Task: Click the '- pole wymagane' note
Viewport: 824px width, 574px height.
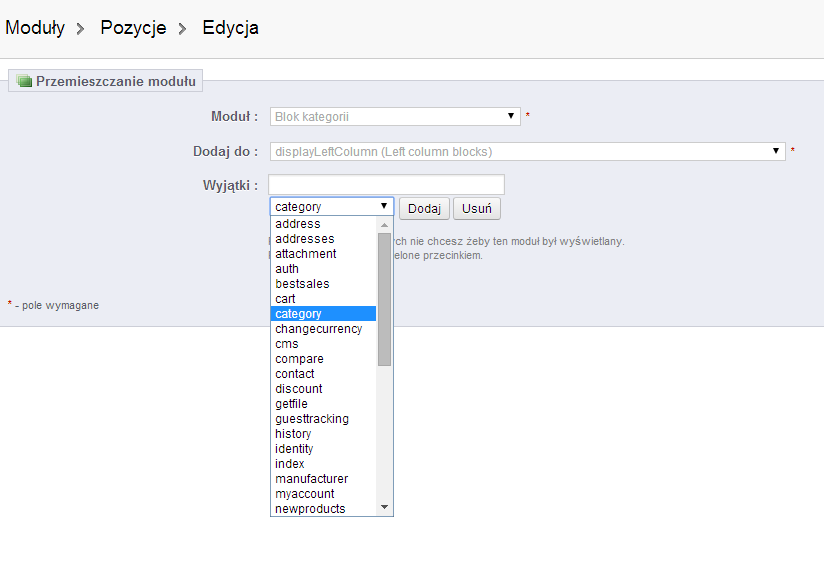Action: [x=57, y=305]
